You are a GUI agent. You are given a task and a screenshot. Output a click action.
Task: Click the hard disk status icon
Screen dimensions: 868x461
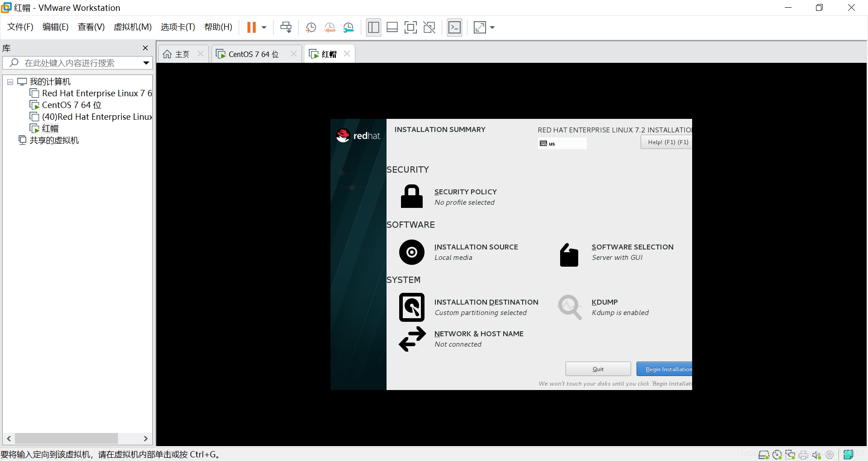[764, 455]
